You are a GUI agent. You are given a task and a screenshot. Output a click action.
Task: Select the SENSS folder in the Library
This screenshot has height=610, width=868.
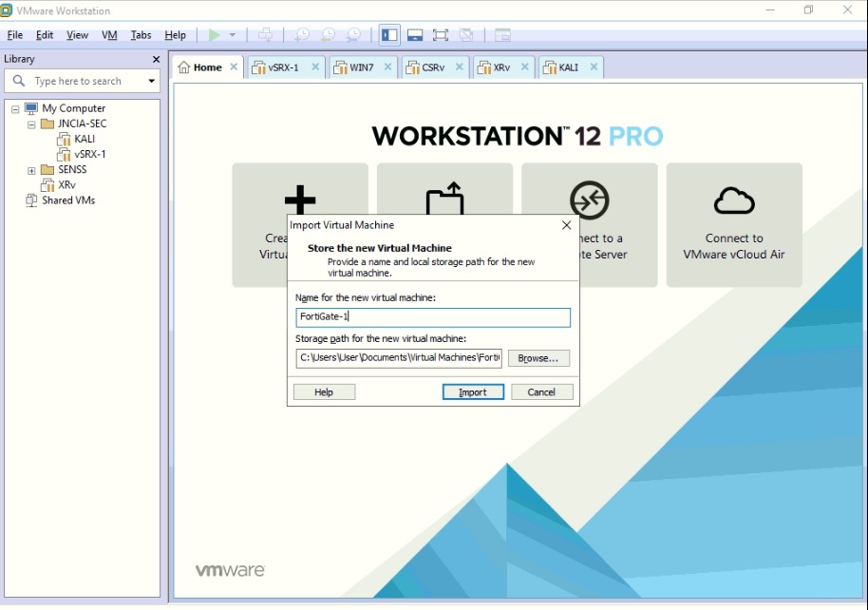(72, 169)
